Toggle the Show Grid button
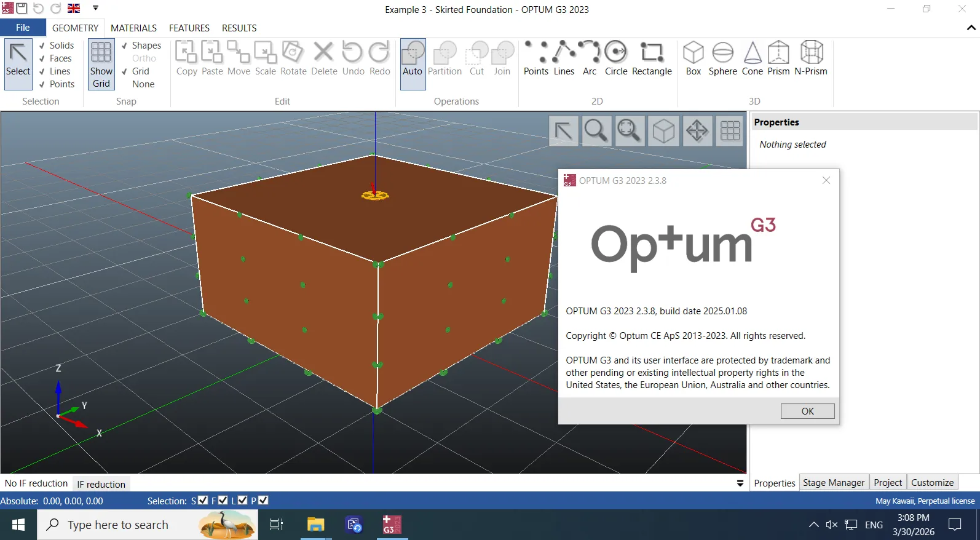The image size is (980, 540). pyautogui.click(x=101, y=64)
